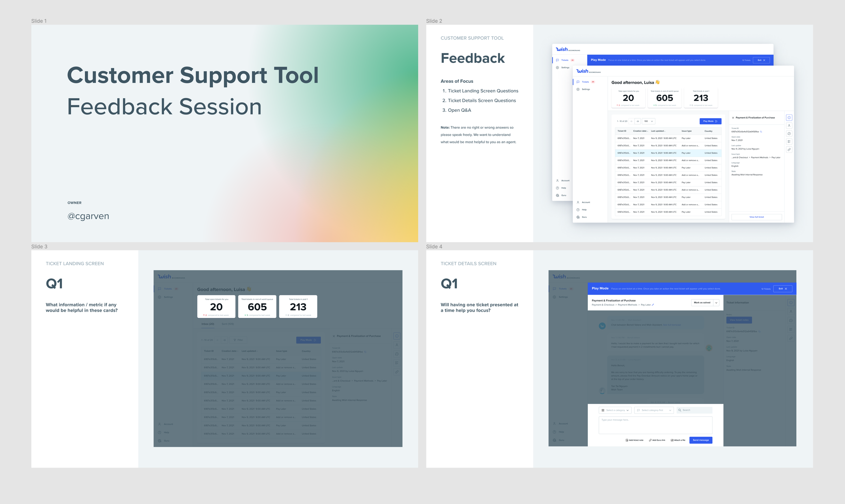Click the edit pencil icon beside Pay Later on Slide 4
Image resolution: width=845 pixels, height=504 pixels.
point(653,305)
